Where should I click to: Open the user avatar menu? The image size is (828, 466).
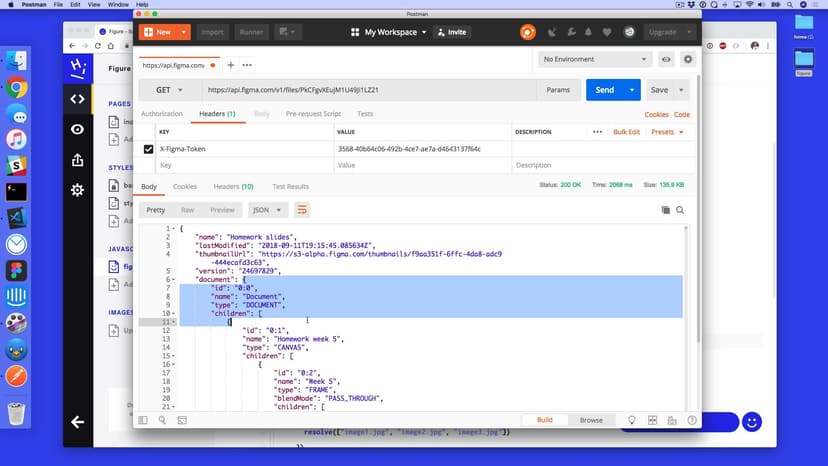(629, 32)
